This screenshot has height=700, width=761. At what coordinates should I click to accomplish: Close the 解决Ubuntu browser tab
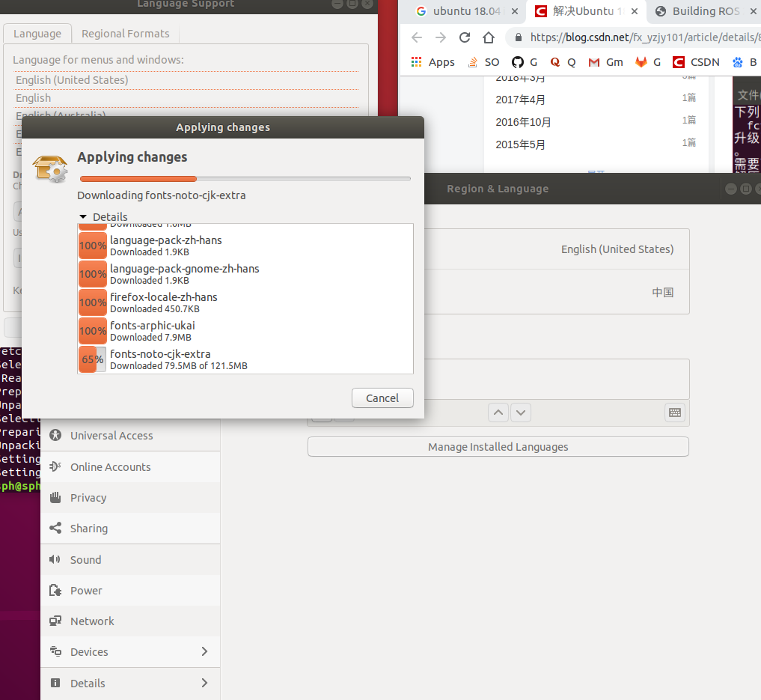pos(635,11)
